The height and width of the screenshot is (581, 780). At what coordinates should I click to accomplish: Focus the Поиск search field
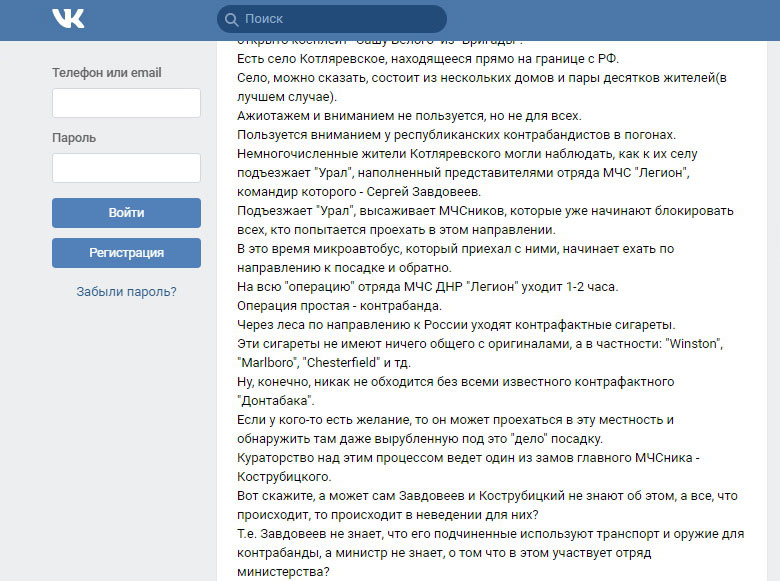point(340,19)
